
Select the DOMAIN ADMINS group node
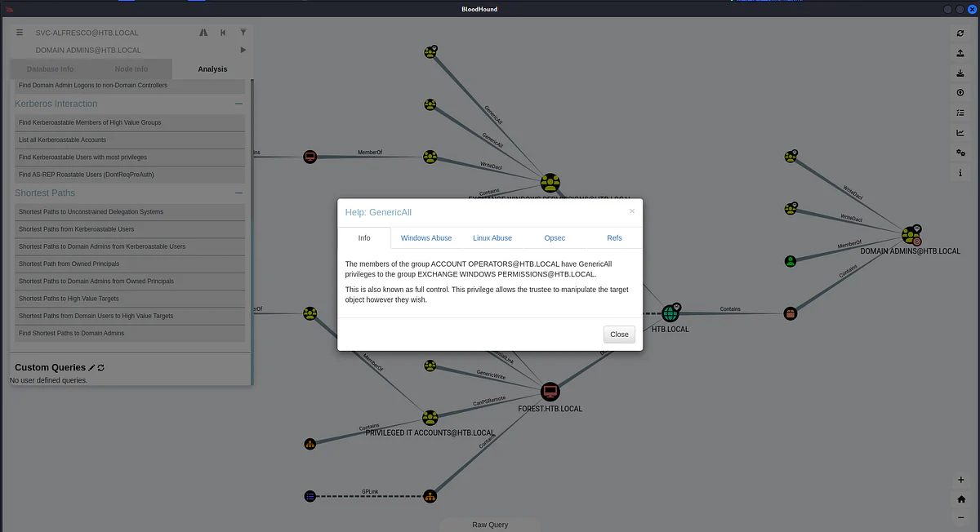click(x=911, y=236)
